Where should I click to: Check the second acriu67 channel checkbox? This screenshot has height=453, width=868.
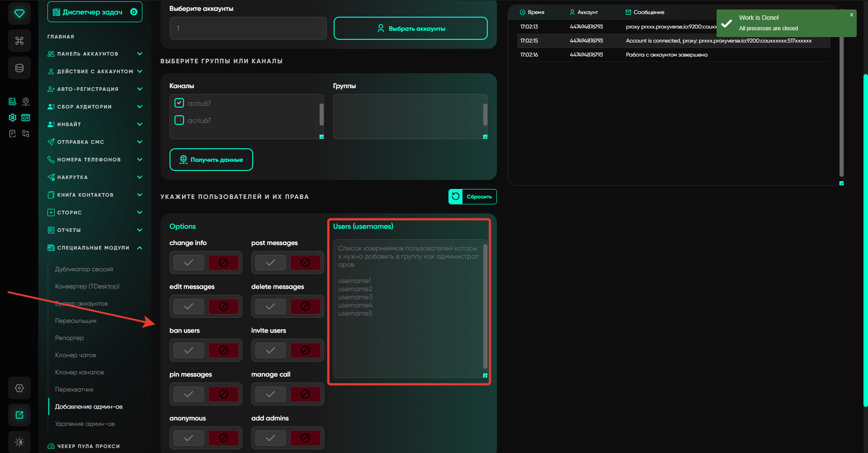179,120
